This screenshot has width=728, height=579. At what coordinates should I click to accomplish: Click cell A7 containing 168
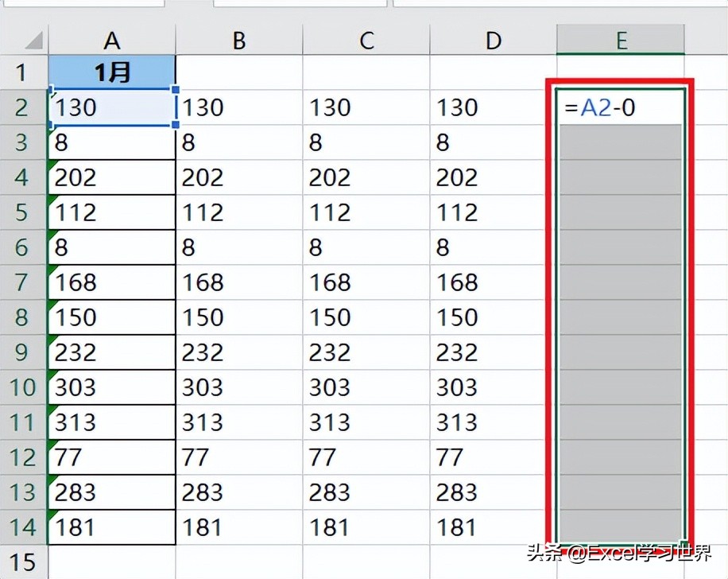point(112,282)
